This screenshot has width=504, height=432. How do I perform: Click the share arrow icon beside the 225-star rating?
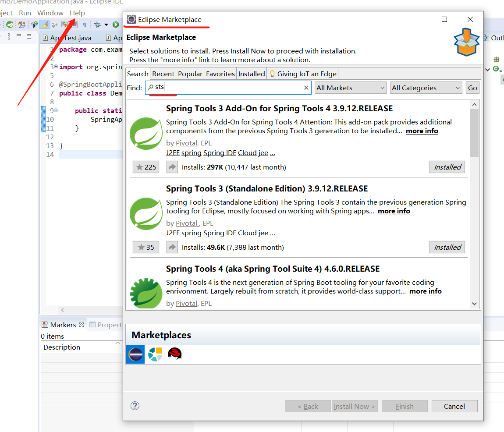pos(172,167)
